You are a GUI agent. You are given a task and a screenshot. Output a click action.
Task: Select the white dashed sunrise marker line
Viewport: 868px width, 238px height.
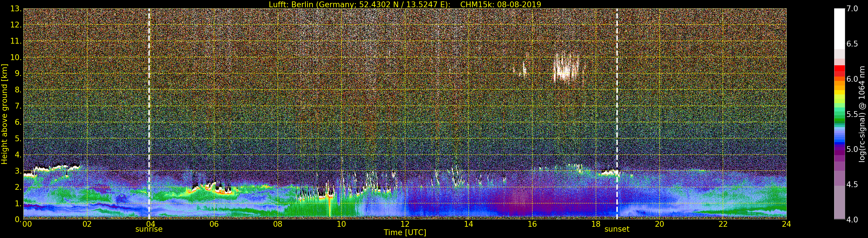(x=149, y=114)
